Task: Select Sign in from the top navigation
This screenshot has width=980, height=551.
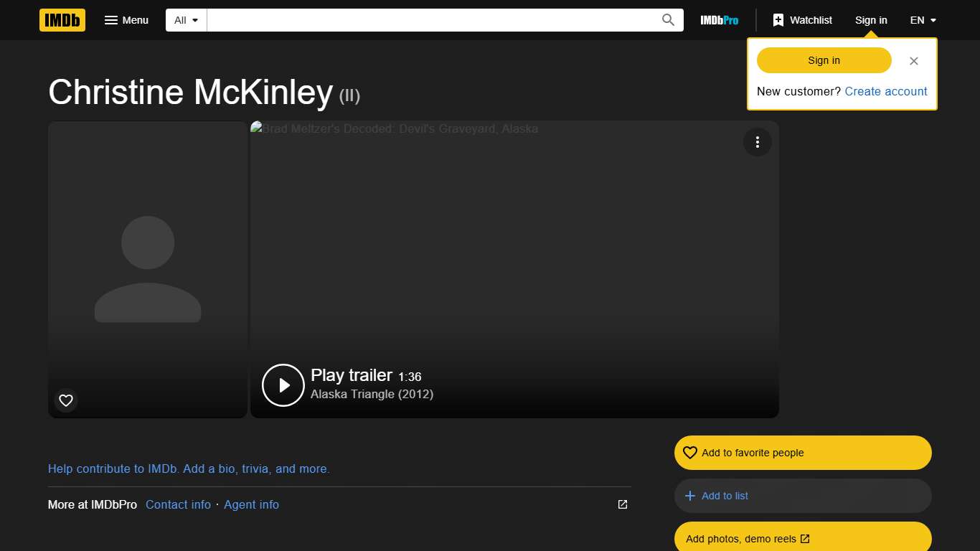Action: (871, 20)
